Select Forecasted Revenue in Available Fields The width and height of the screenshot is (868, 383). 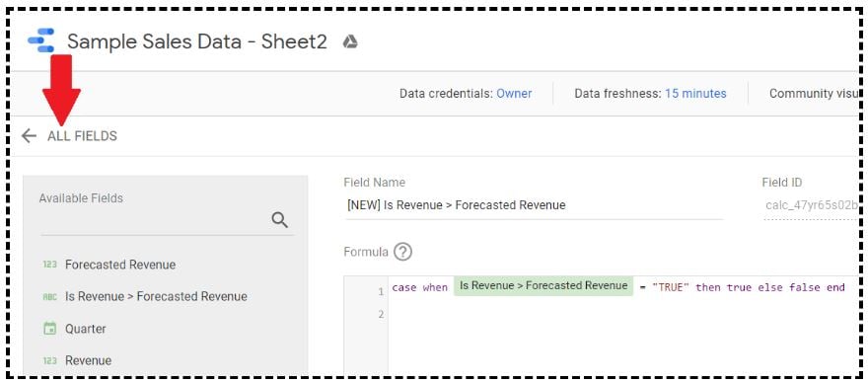coord(120,265)
